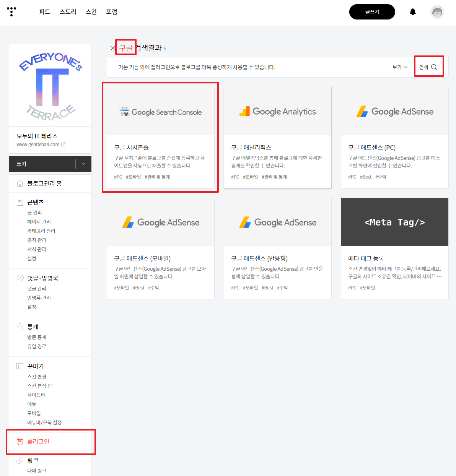Image resolution: width=456 pixels, height=476 pixels.
Task: Open 설정 under 댓글·방명록
Action: coord(32,307)
